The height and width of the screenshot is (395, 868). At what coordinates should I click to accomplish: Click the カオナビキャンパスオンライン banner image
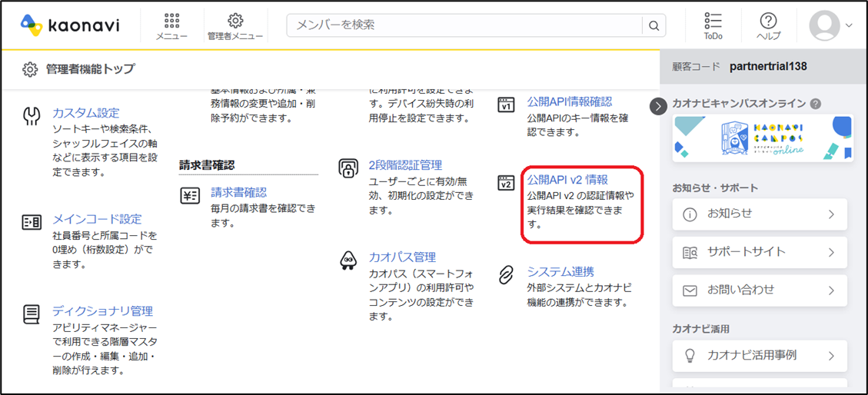point(762,138)
